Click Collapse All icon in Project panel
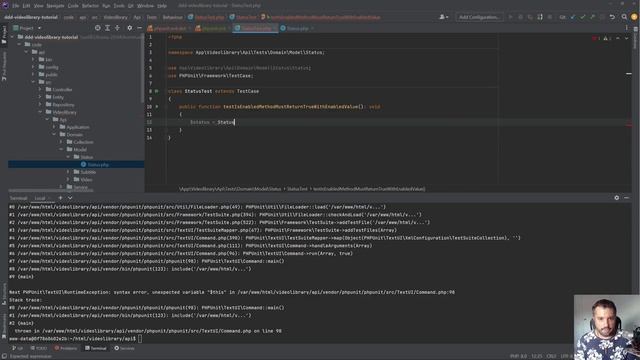Viewport: 640px width, 360px height. tap(117, 28)
